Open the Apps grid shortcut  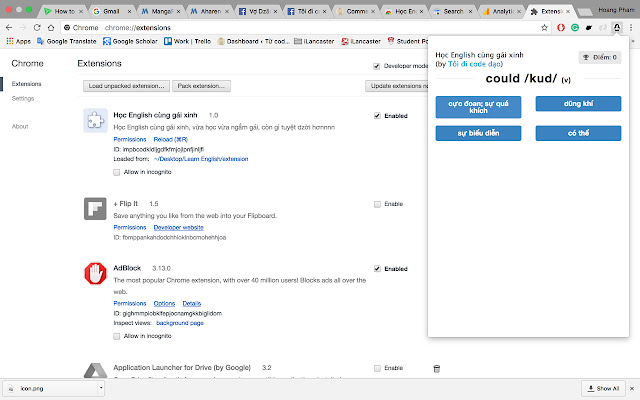18,41
